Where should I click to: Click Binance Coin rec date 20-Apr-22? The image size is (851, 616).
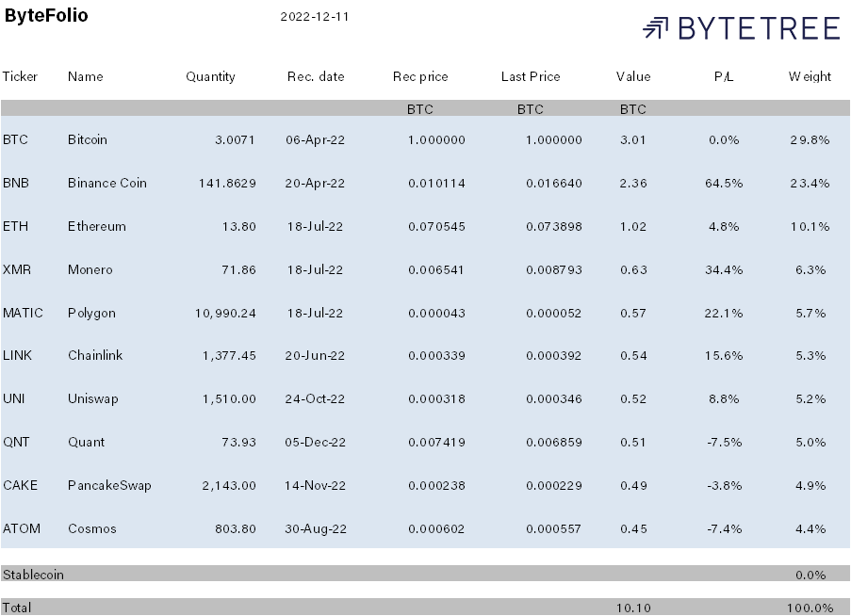tap(315, 184)
